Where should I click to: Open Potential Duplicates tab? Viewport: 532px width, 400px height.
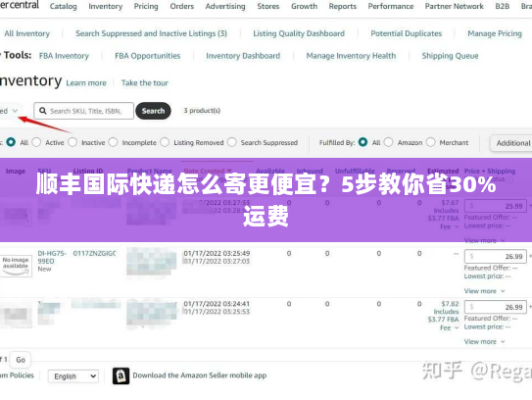click(x=407, y=33)
